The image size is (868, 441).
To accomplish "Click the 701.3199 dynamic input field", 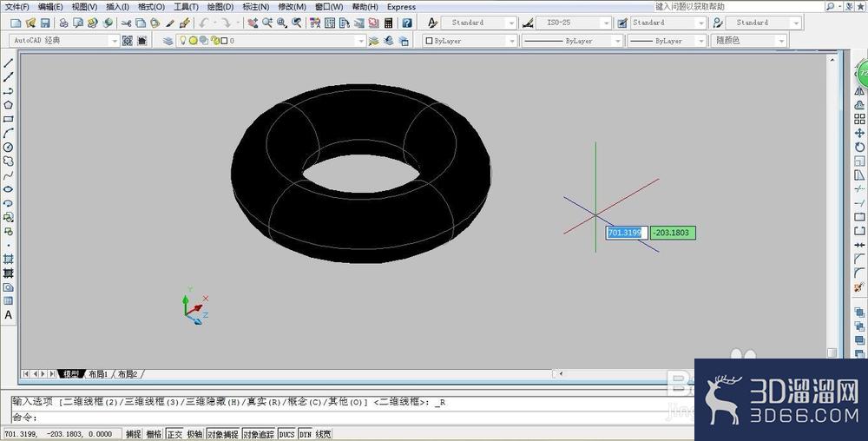I will coord(626,233).
